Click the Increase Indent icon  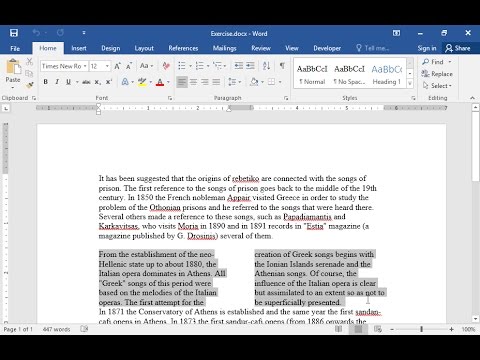(x=250, y=66)
